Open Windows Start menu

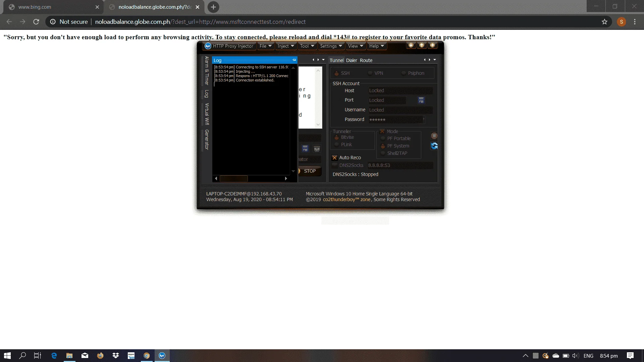click(x=7, y=356)
